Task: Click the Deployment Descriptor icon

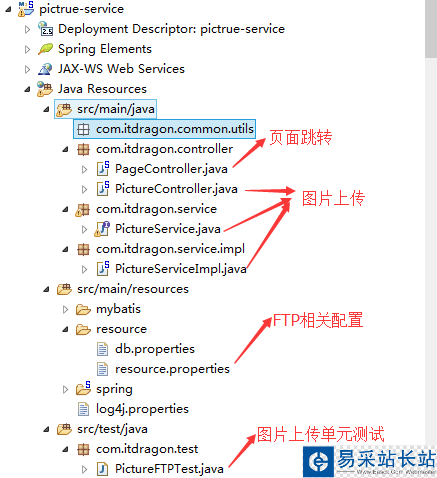Action: click(x=45, y=29)
